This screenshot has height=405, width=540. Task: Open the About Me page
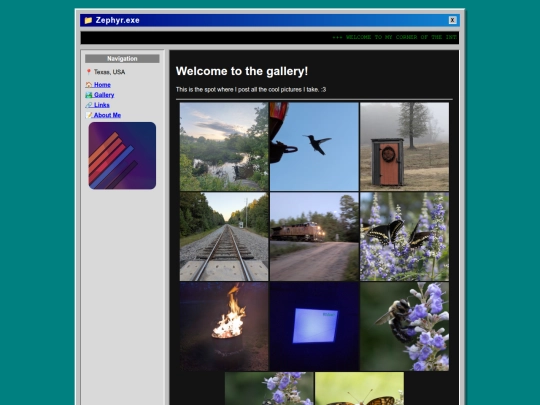(103, 115)
